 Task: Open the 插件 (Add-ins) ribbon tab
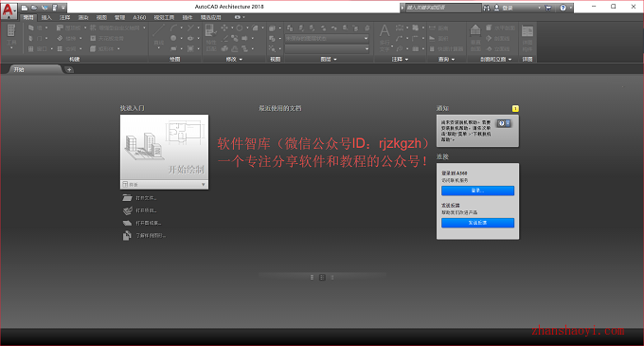pyautogui.click(x=188, y=17)
